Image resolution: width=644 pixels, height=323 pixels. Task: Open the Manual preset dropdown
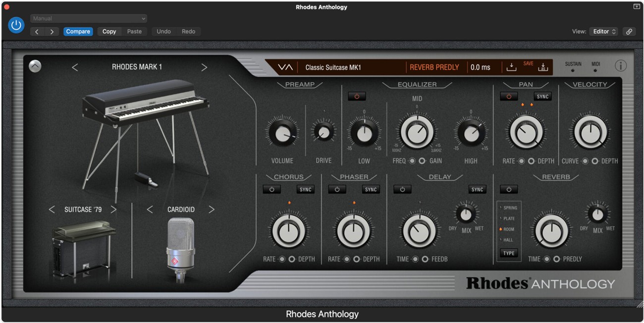tap(88, 18)
